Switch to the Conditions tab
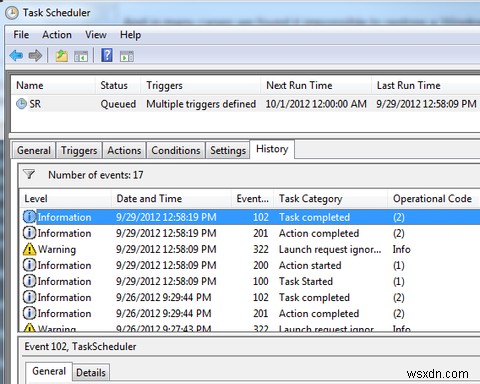The height and width of the screenshot is (384, 480). tap(176, 150)
